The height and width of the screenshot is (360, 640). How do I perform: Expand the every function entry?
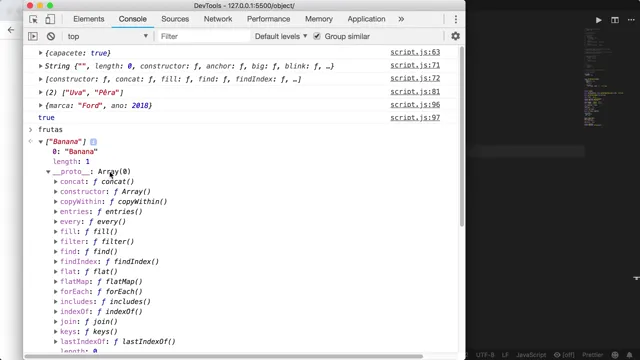(56, 222)
